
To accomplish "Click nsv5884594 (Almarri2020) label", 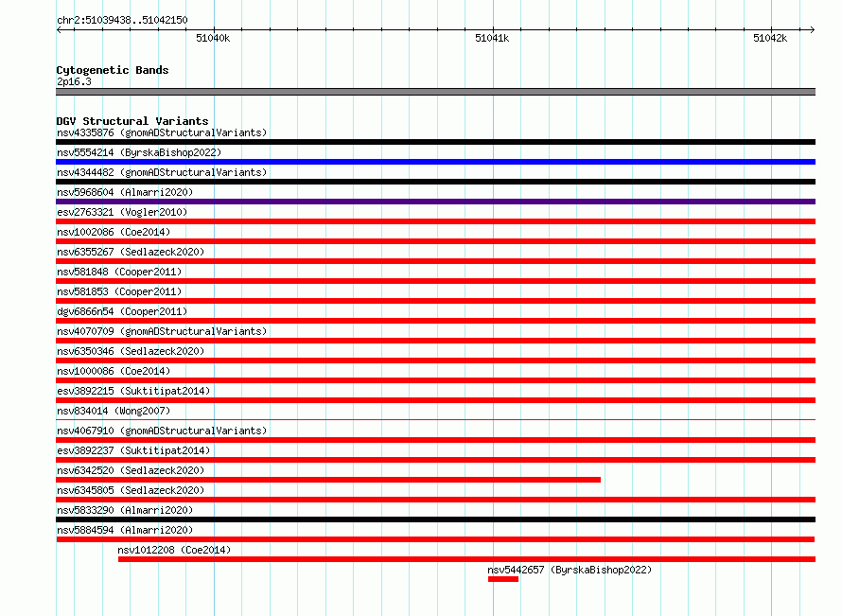I will pyautogui.click(x=125, y=530).
